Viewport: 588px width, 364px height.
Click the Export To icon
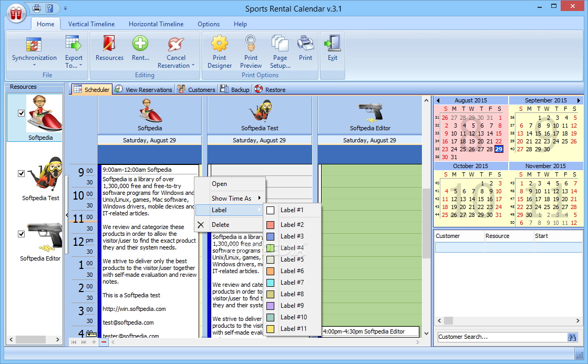[x=74, y=44]
